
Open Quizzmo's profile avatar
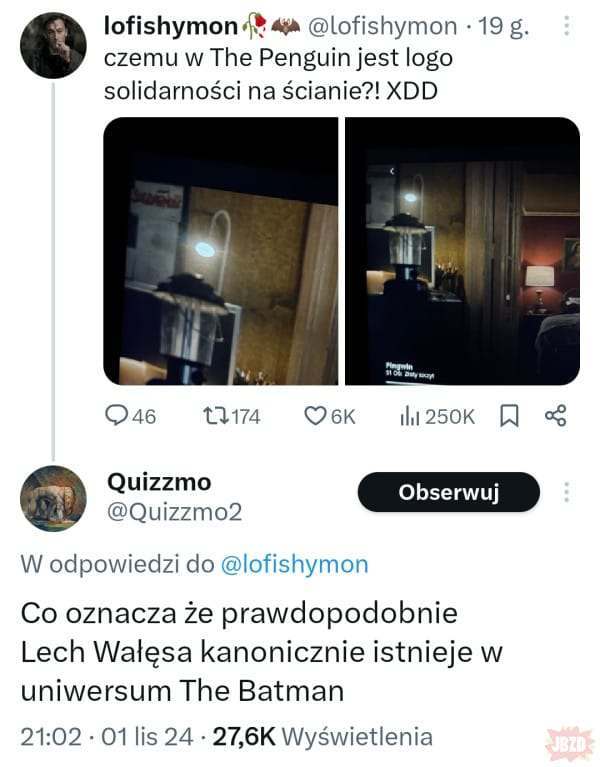tap(53, 498)
